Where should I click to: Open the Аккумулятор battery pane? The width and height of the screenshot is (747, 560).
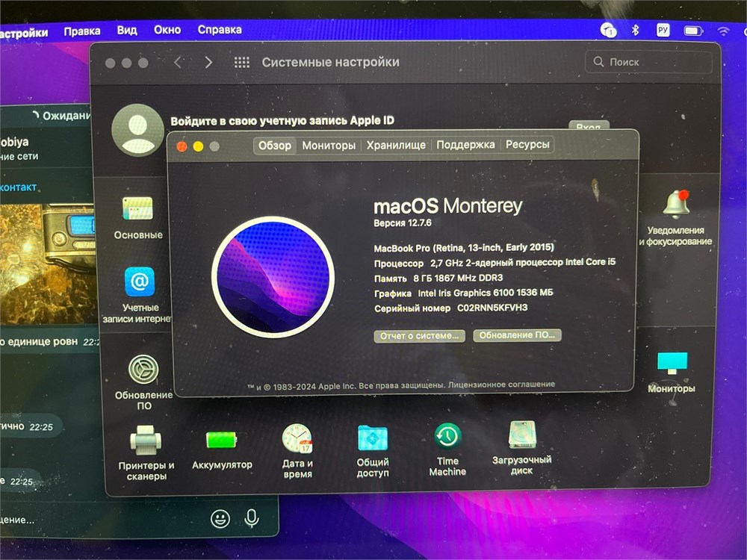coord(221,440)
